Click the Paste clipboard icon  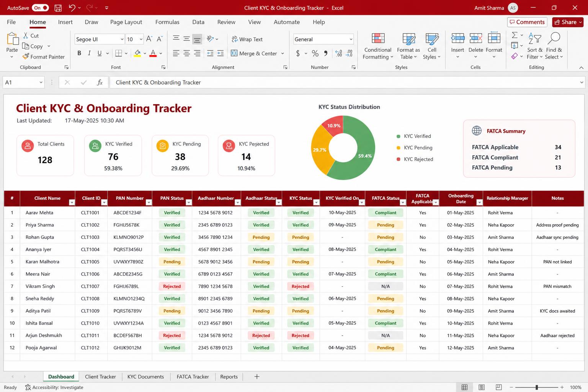coord(12,39)
